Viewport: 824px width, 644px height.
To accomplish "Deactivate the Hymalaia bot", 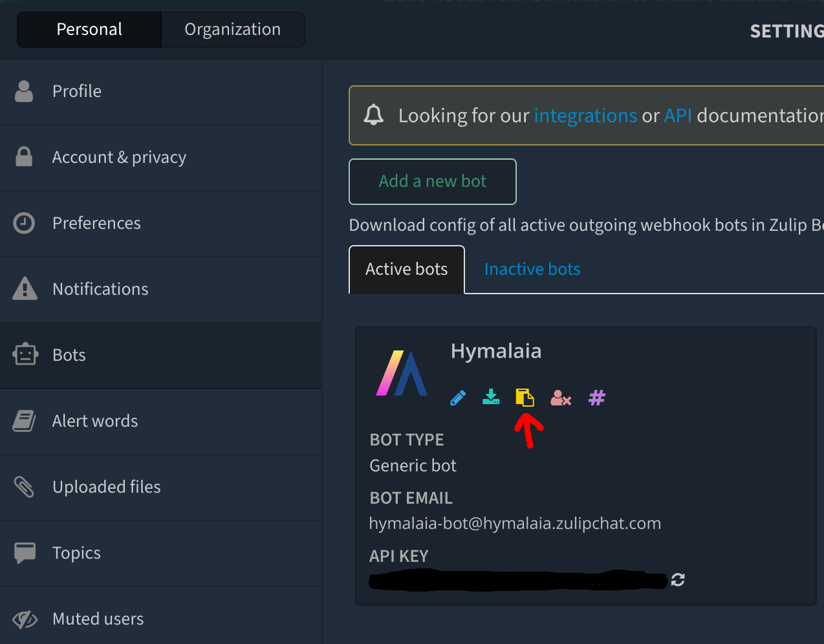I will (561, 398).
